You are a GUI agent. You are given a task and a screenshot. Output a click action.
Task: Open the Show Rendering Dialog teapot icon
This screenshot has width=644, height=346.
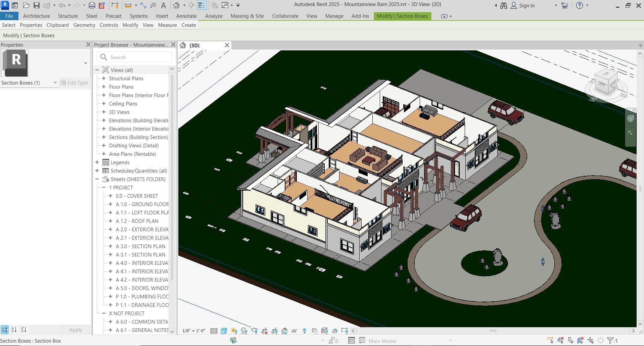[x=254, y=331]
